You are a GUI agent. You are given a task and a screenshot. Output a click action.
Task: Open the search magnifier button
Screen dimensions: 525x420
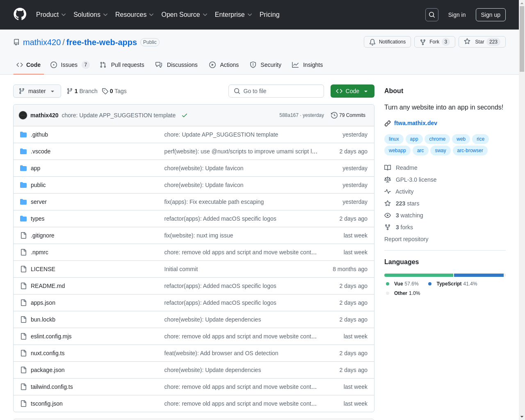coord(432,15)
